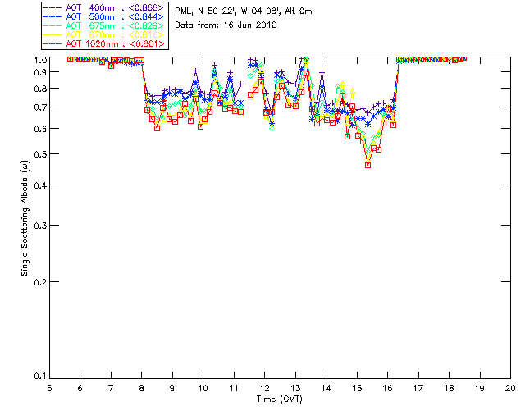The height and width of the screenshot is (420, 525).
Task: Click the hour 19 x-axis label
Action: (x=480, y=388)
